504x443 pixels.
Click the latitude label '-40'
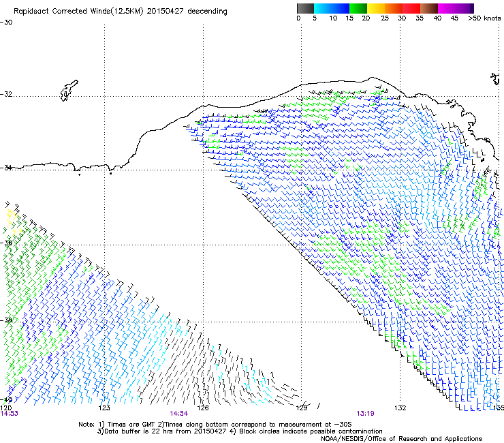click(6, 400)
